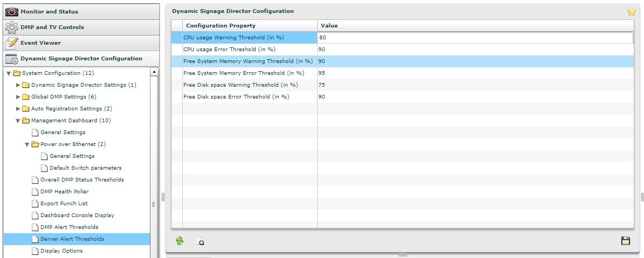Select the Dynamic Signage Director Configuration panel

(x=81, y=59)
